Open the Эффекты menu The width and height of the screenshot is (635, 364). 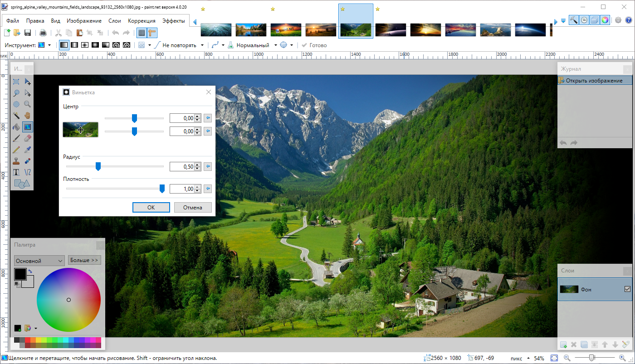pos(174,21)
